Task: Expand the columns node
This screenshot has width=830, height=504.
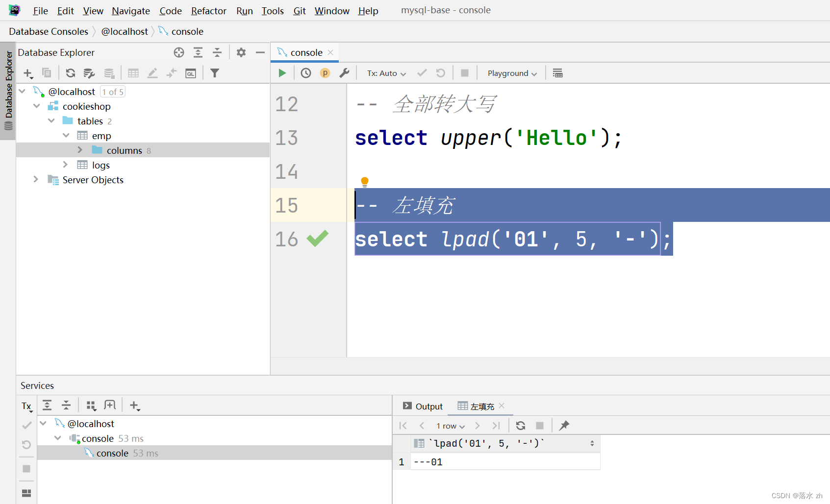Action: [x=80, y=150]
